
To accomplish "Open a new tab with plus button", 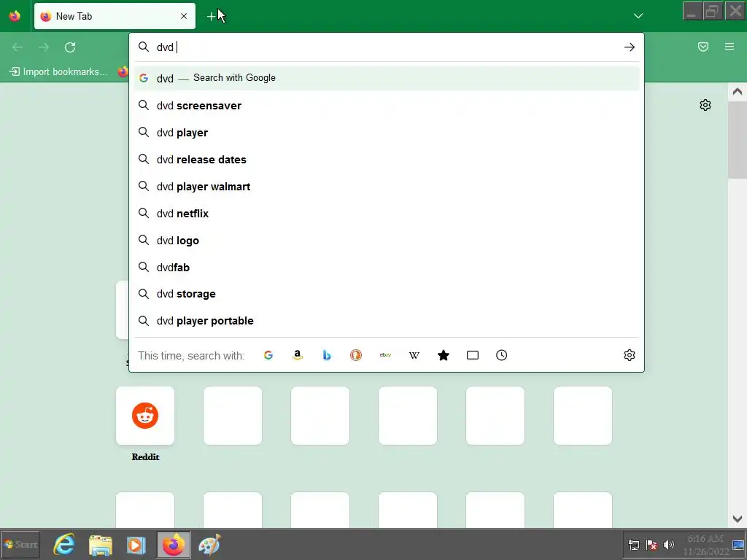I will pyautogui.click(x=211, y=17).
